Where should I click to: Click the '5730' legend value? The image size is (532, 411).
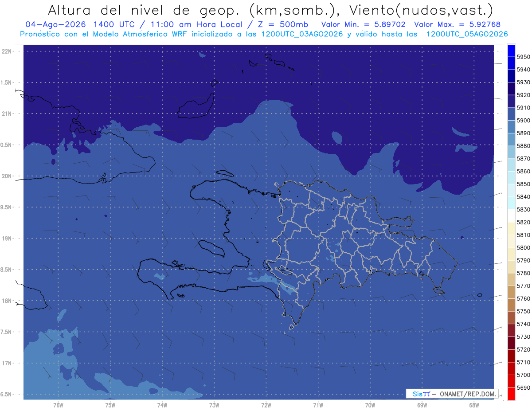pos(524,337)
